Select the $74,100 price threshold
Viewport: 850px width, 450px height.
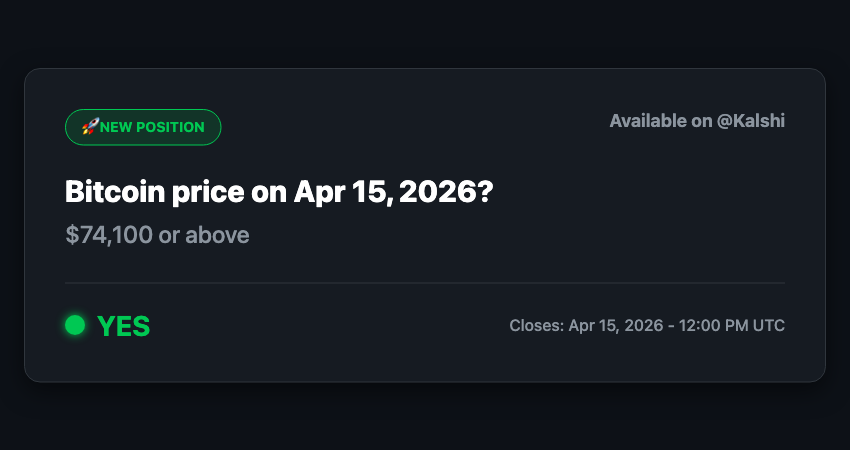click(x=109, y=235)
